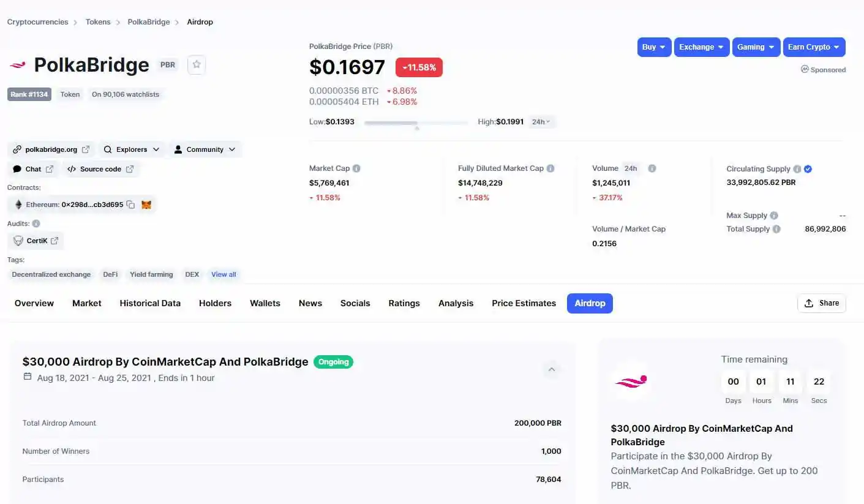Screen dimensions: 864x504
Task: Collapse the airdrop details panel
Action: click(x=551, y=369)
